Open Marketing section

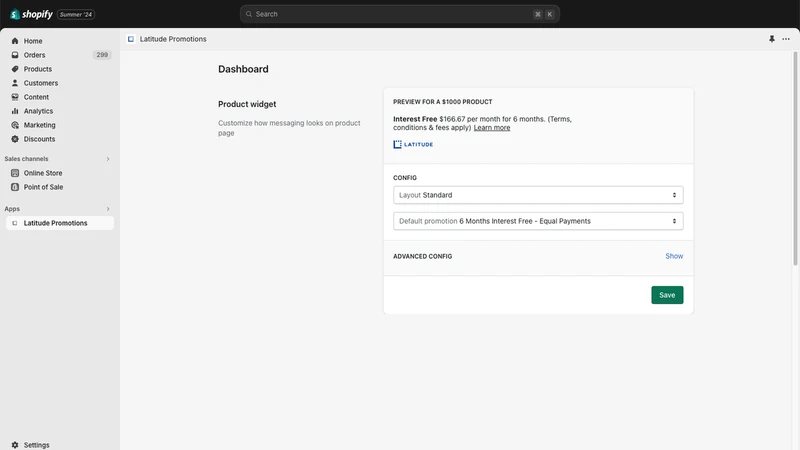40,125
